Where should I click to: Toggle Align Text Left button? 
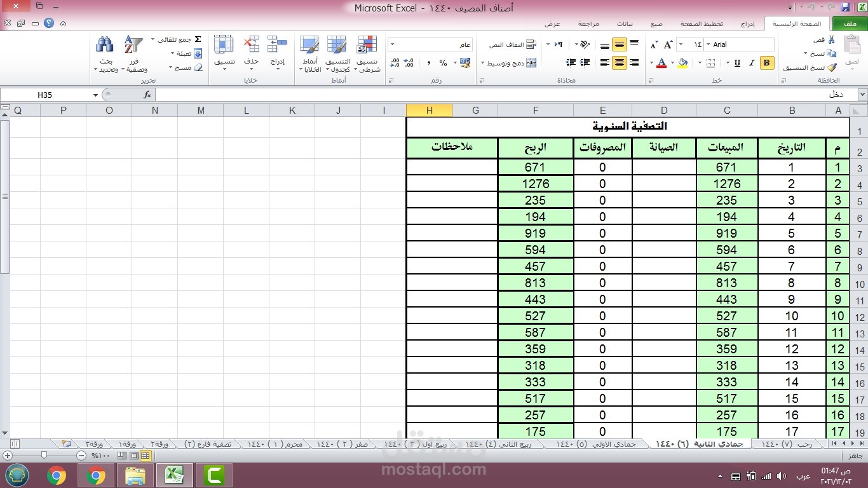click(x=604, y=62)
